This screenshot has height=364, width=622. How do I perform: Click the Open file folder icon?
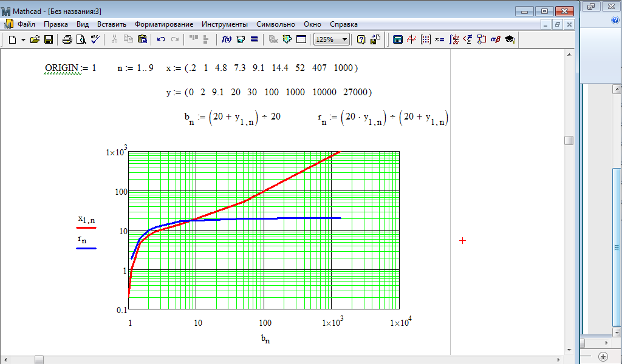pyautogui.click(x=35, y=39)
